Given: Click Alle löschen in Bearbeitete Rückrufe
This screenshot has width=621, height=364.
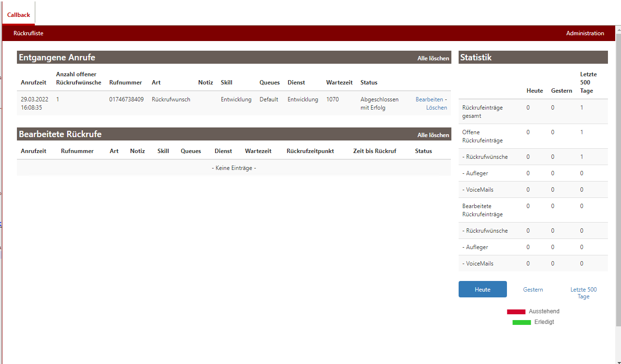Looking at the screenshot, I should pos(433,135).
